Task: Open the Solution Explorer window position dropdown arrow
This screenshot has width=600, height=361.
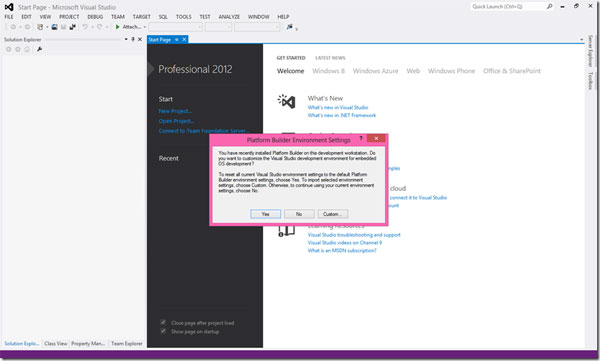Action: click(126, 39)
